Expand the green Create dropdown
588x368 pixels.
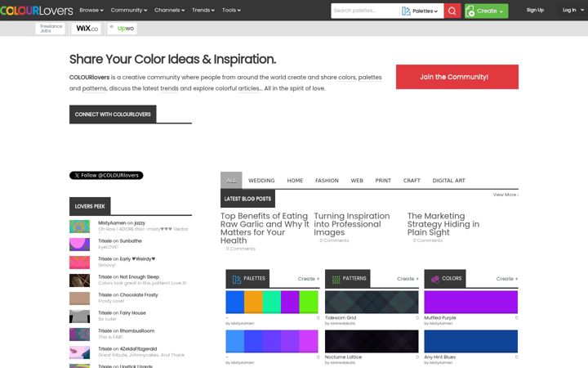487,11
